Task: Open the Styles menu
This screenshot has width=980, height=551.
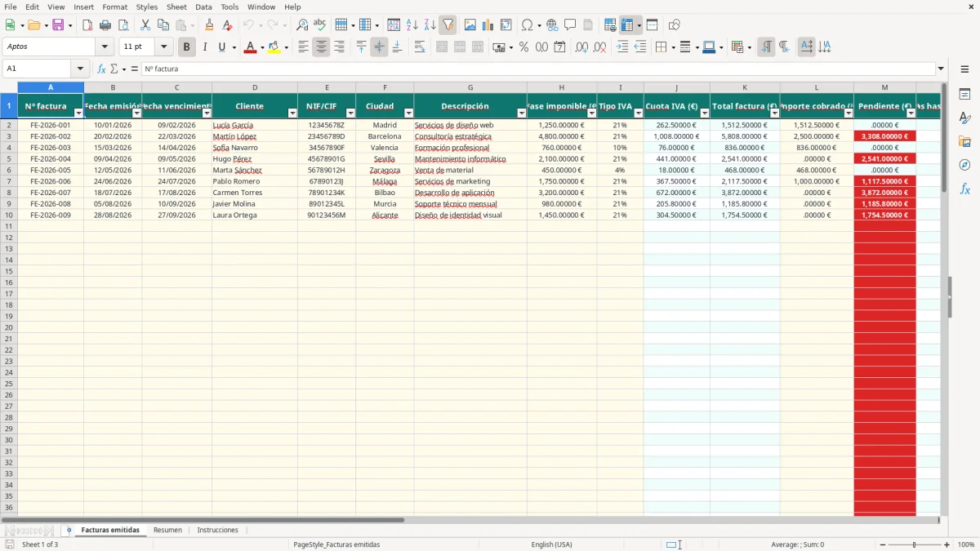Action: click(147, 7)
